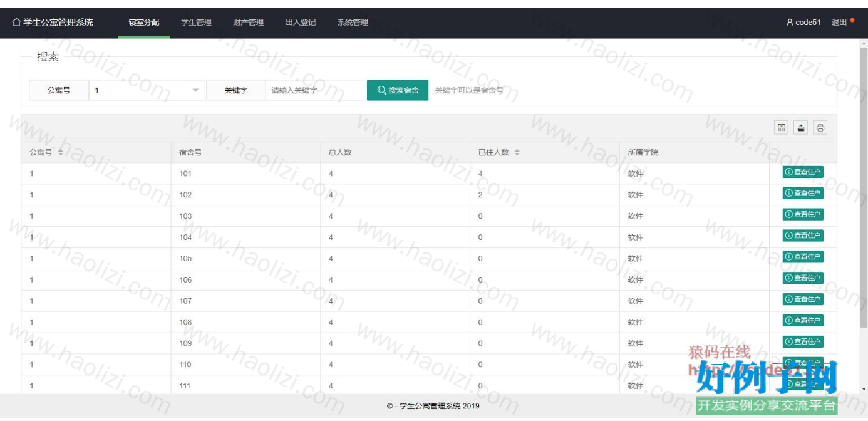Open code51 user account menu

pyautogui.click(x=803, y=23)
